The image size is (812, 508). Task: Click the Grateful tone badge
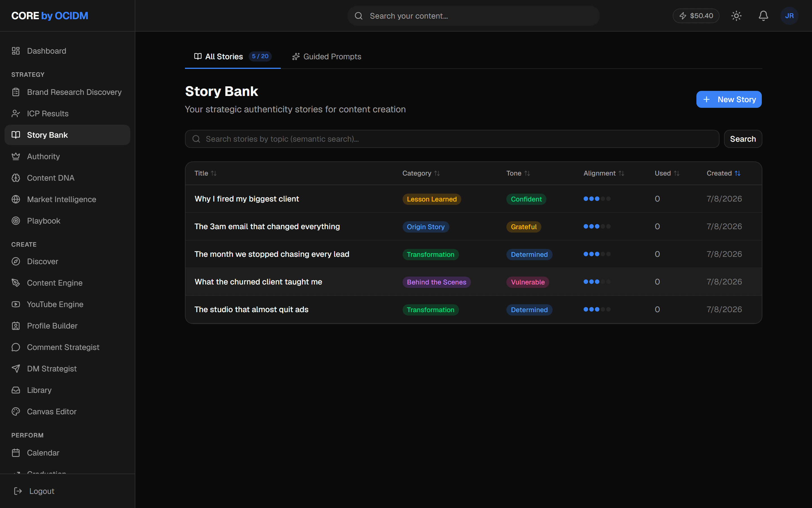524,227
